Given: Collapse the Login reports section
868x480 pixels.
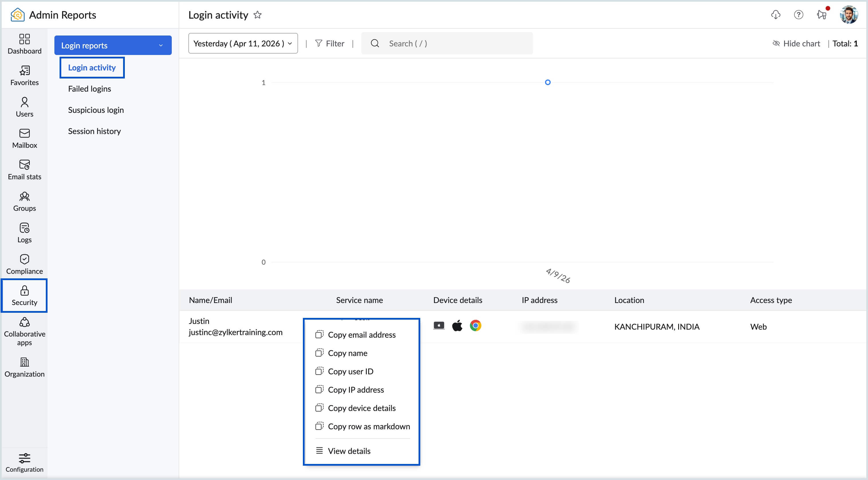Looking at the screenshot, I should pyautogui.click(x=161, y=45).
